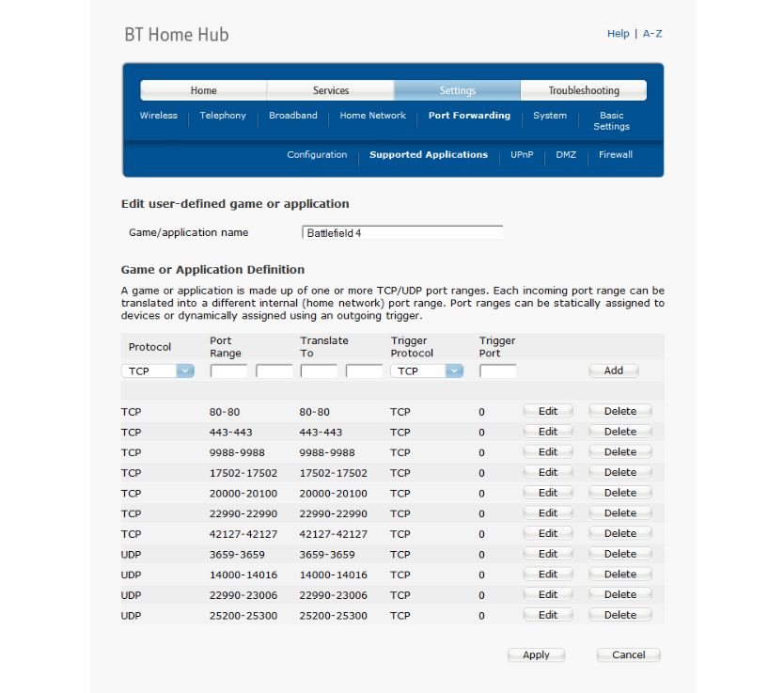The height and width of the screenshot is (693, 784).
Task: Apply the port forwarding changes
Action: (x=536, y=655)
